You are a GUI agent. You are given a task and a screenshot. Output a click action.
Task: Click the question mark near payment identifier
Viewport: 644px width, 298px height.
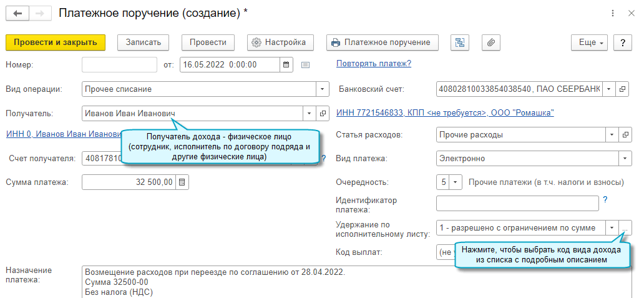(605, 201)
